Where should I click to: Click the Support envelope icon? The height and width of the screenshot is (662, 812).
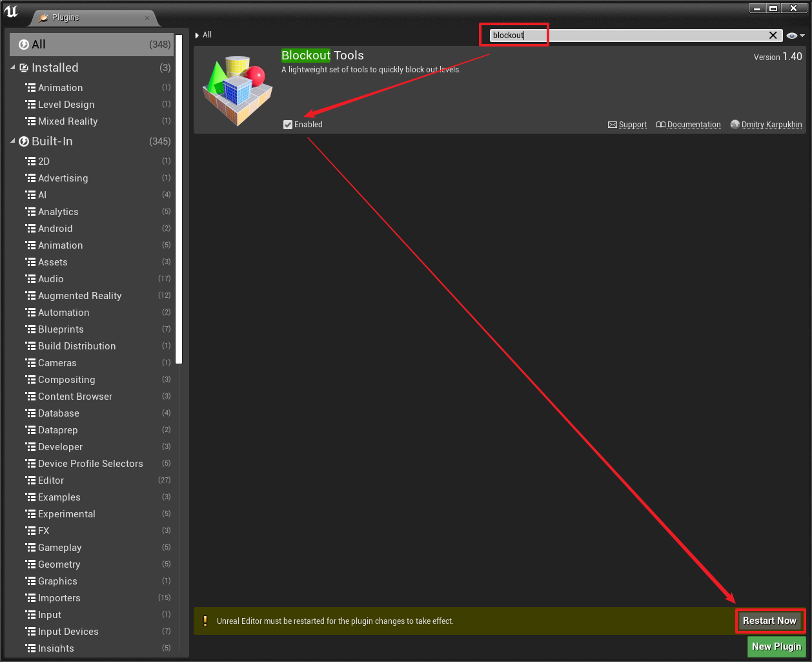click(x=613, y=125)
